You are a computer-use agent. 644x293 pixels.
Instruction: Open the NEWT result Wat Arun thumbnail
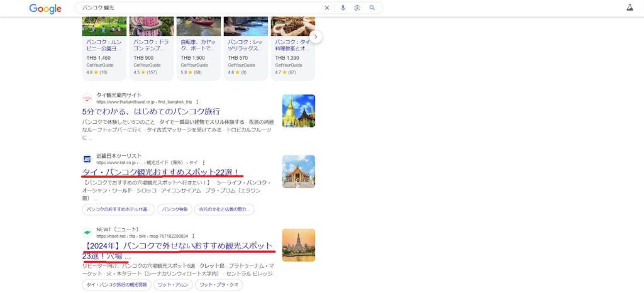[299, 245]
